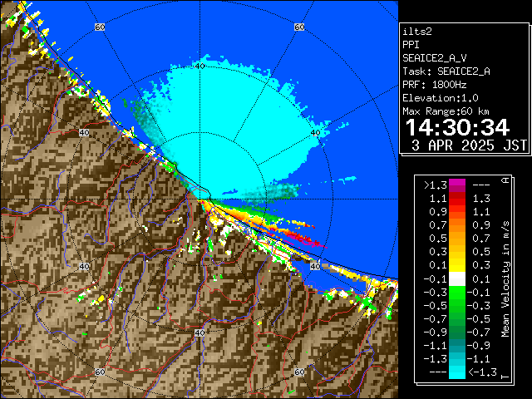The width and height of the screenshot is (532, 399).
Task: Click the "60" range label in the northwest
Action: tap(100, 27)
